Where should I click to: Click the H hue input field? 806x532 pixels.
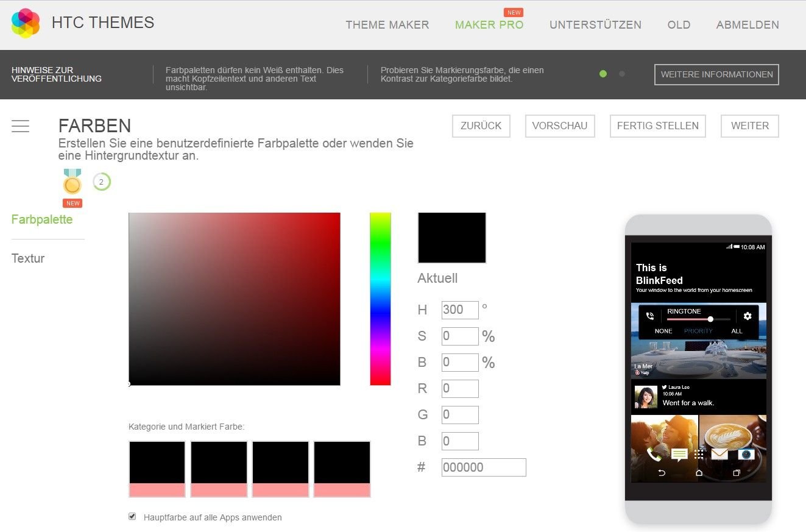[x=460, y=310]
